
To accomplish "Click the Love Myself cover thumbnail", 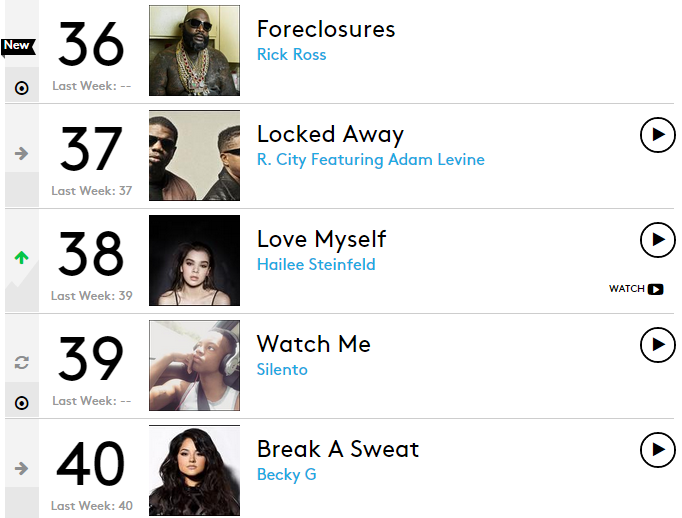I will coord(194,260).
